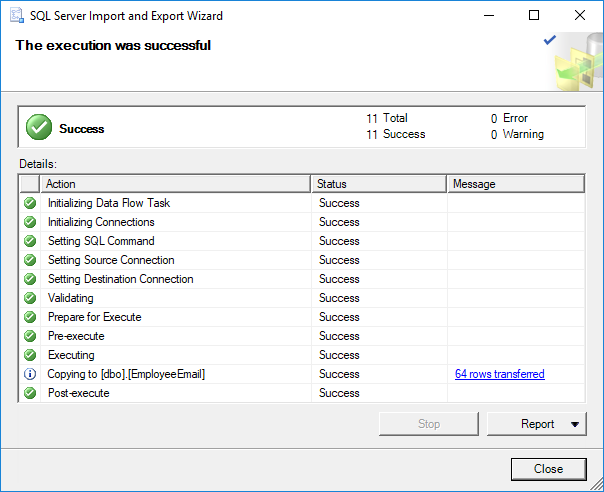Click the green status icon beside Post-execute
Viewport: 604px width, 492px height.
[x=30, y=393]
